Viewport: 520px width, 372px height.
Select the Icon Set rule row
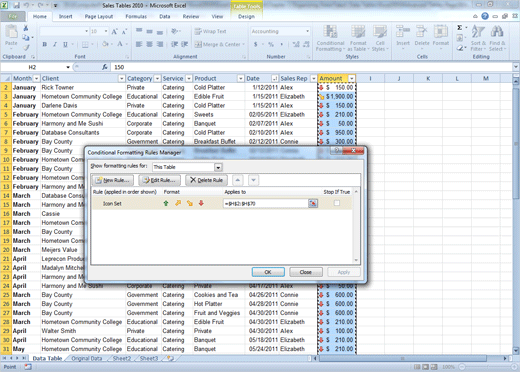point(222,203)
